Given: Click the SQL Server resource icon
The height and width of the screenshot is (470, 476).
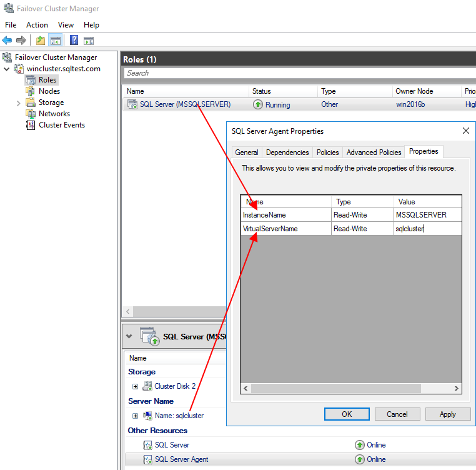Looking at the screenshot, I should (x=147, y=445).
